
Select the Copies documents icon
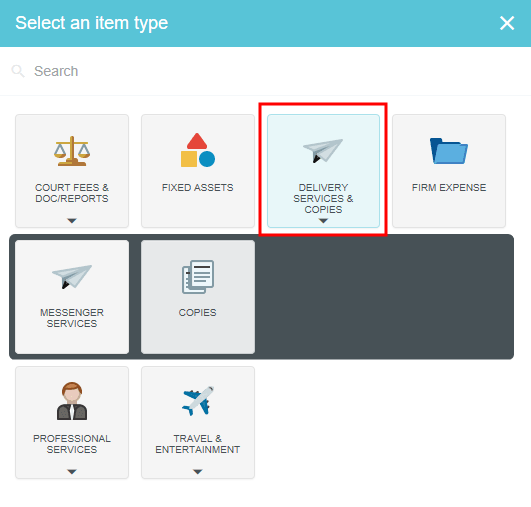pyautogui.click(x=198, y=277)
